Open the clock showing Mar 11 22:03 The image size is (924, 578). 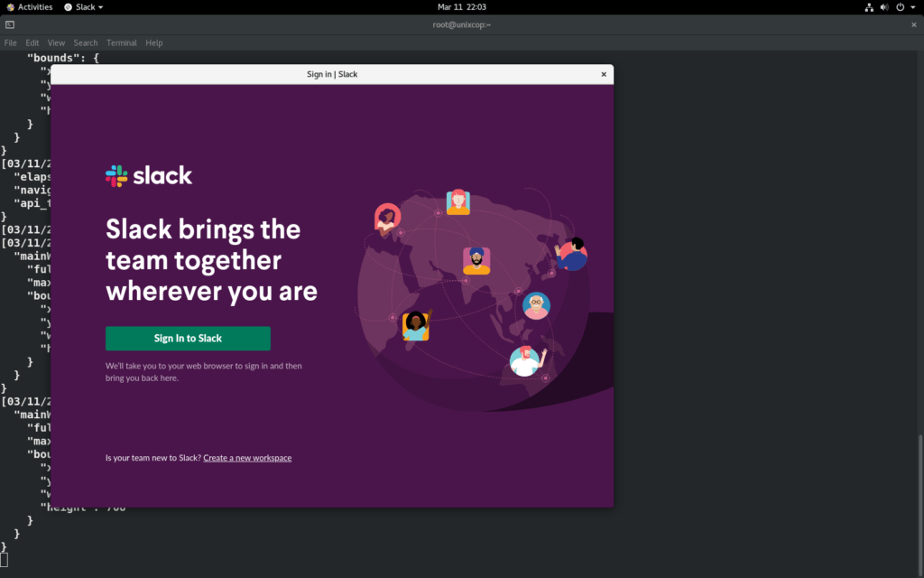[462, 7]
